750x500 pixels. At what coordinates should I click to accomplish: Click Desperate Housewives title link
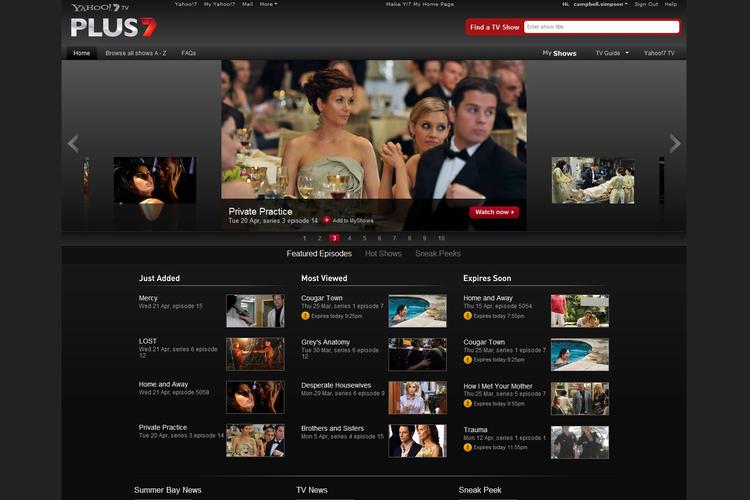tap(336, 385)
